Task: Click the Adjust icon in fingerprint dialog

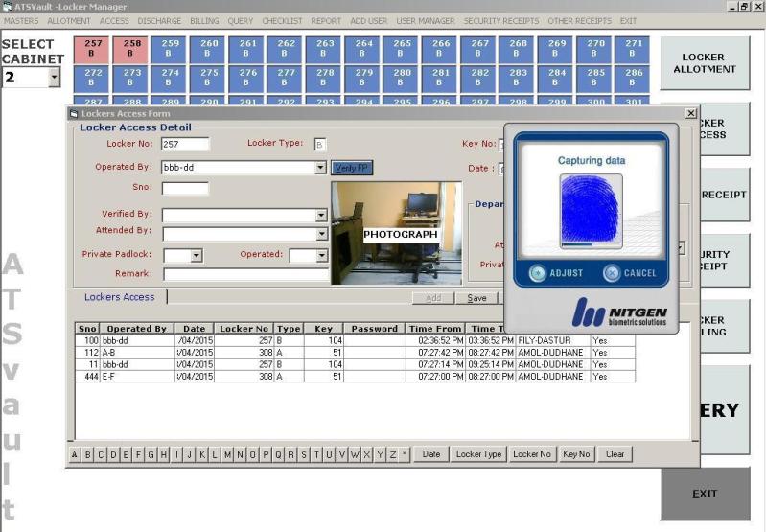Action: tap(540, 273)
